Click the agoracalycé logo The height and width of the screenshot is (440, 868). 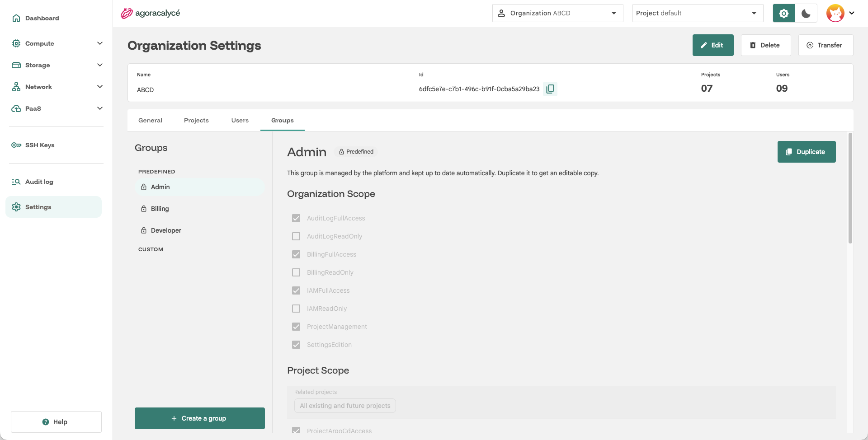[150, 13]
